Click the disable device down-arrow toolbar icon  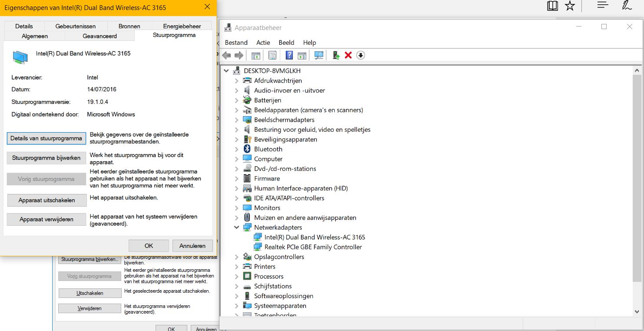coord(360,55)
